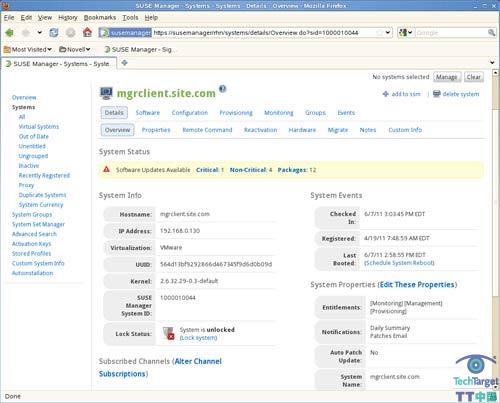Select the SUSE Manager - Systems browser tab

[59, 63]
